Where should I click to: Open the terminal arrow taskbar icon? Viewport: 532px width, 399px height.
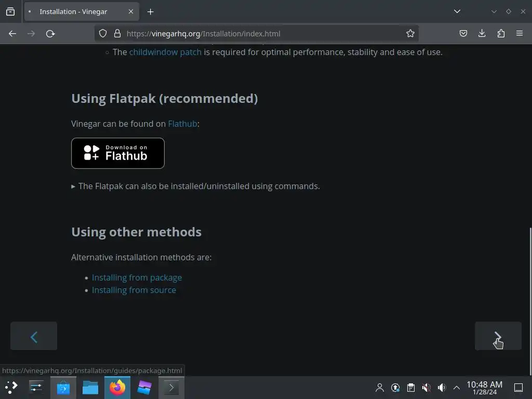(x=171, y=388)
